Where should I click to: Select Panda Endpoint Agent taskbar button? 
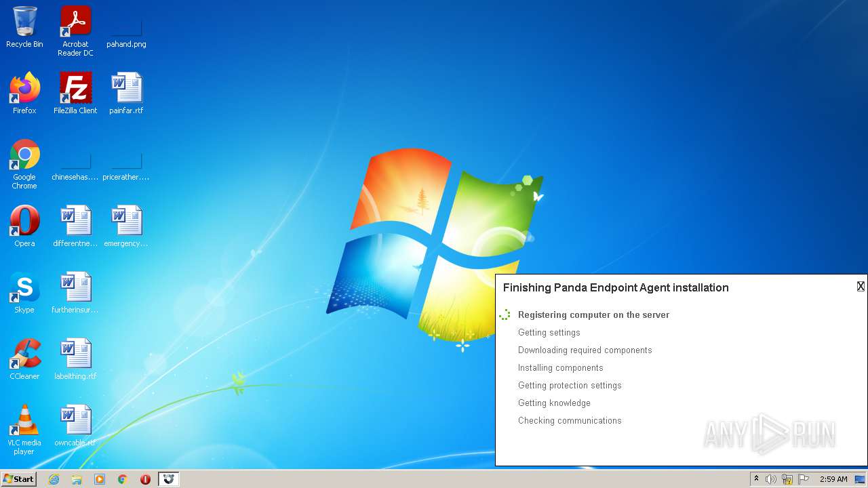pyautogui.click(x=169, y=479)
